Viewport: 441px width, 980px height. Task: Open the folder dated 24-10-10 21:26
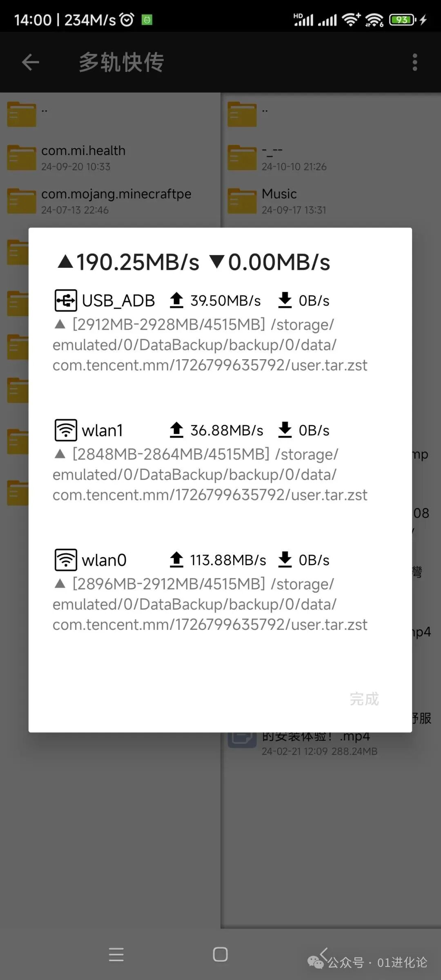click(294, 158)
